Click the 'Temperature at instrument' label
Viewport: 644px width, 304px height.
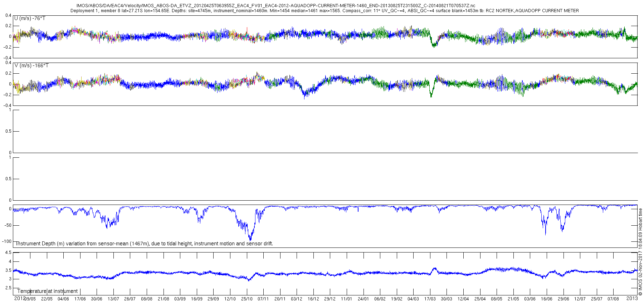pos(47,291)
